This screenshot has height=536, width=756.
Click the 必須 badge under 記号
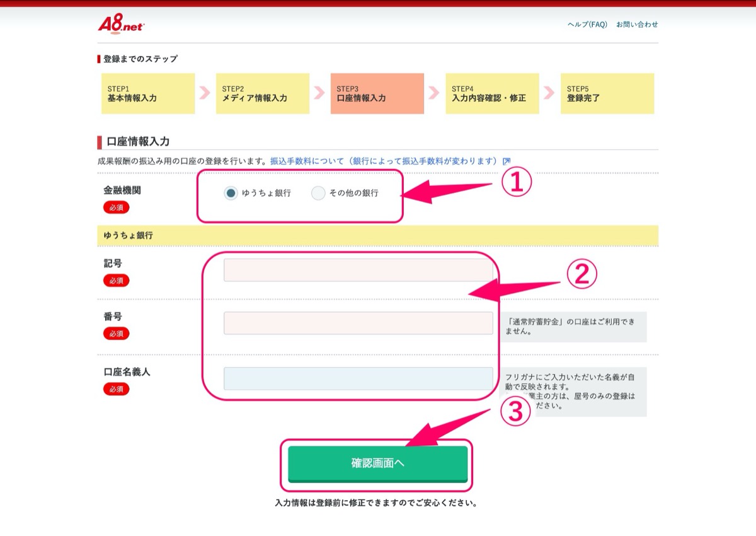[117, 281]
